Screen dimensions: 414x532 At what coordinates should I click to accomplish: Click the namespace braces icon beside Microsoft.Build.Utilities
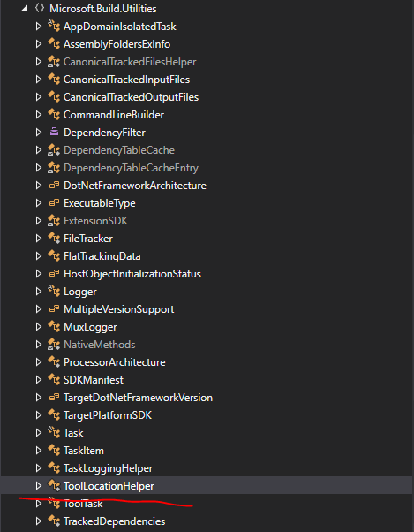(x=40, y=8)
